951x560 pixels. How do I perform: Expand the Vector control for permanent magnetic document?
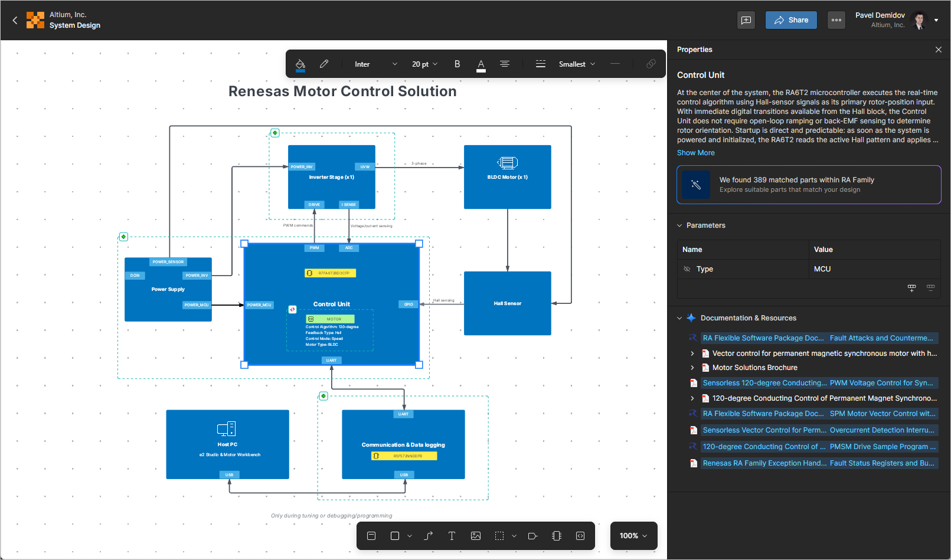pyautogui.click(x=692, y=353)
